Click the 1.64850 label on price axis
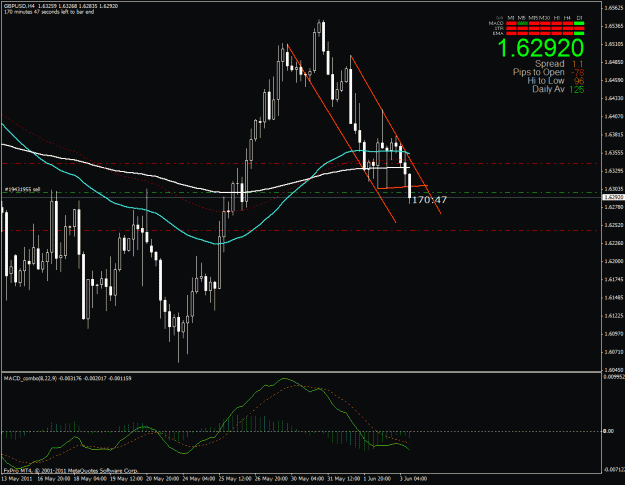The height and width of the screenshot is (485, 625). [614, 62]
